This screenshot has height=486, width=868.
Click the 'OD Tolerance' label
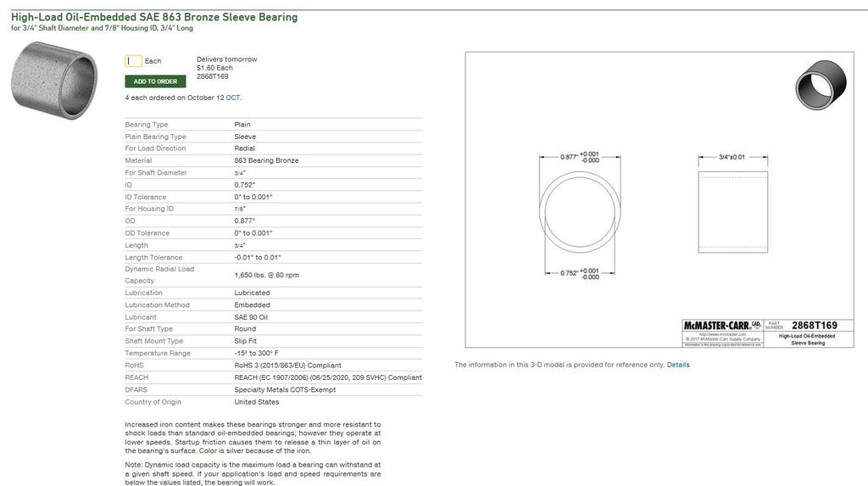pos(147,233)
